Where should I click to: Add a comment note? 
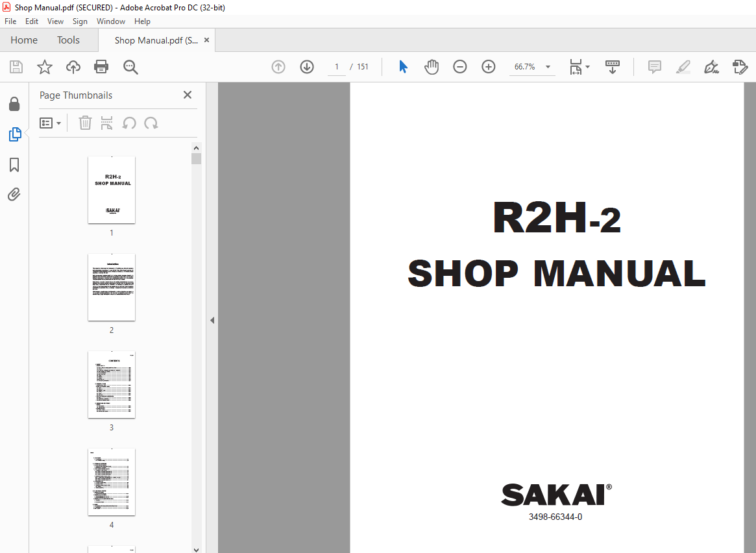[x=654, y=67]
